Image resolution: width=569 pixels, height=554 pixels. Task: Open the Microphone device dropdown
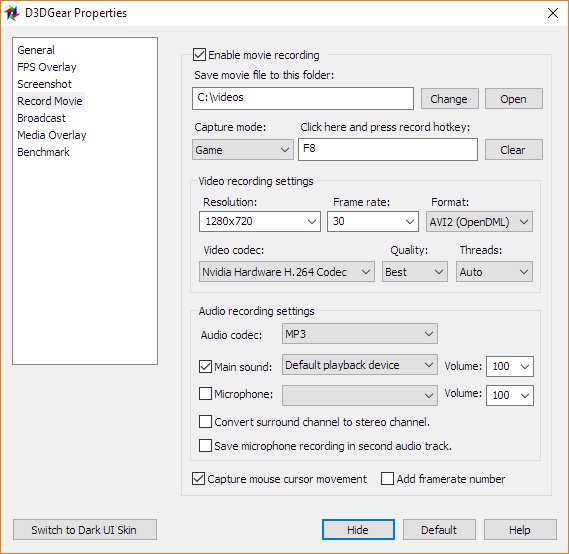tap(360, 395)
